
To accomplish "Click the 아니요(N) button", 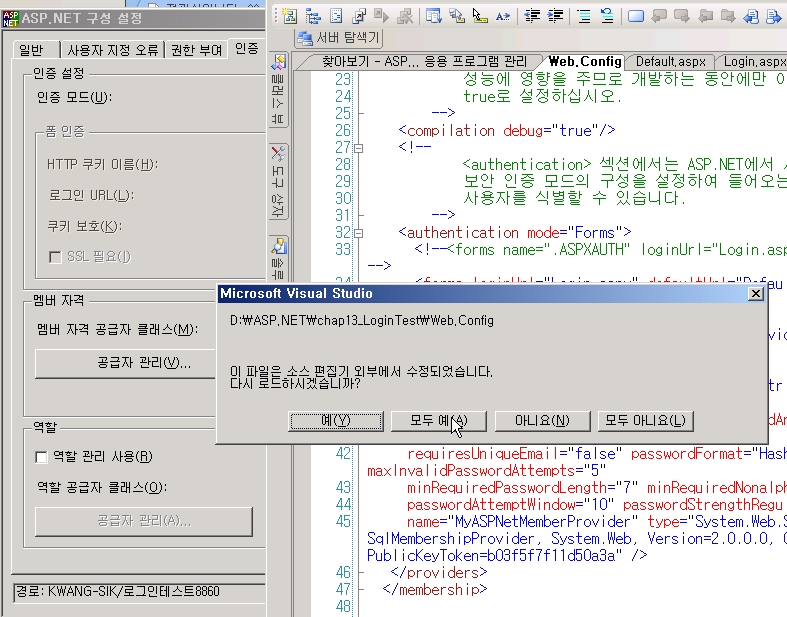I will 542,421.
